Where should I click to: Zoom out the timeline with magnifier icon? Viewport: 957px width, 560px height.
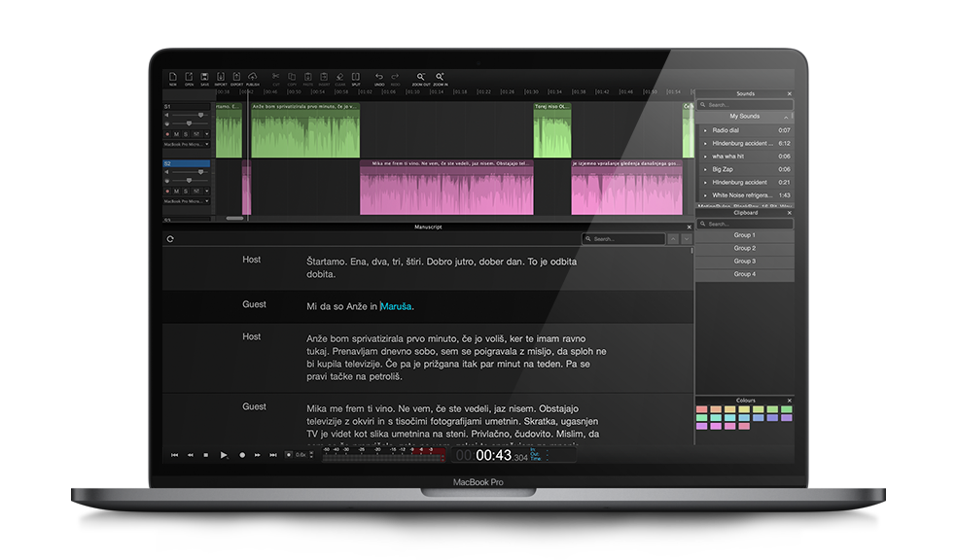point(421,78)
